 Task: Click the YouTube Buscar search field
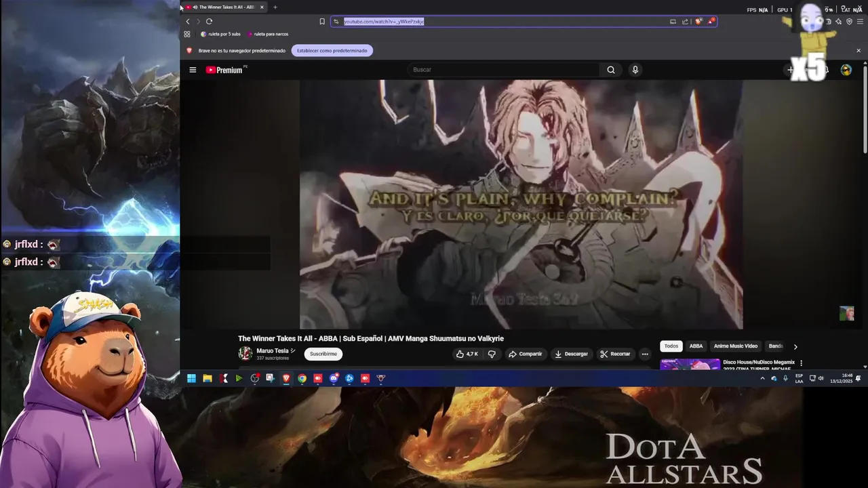tap(503, 70)
